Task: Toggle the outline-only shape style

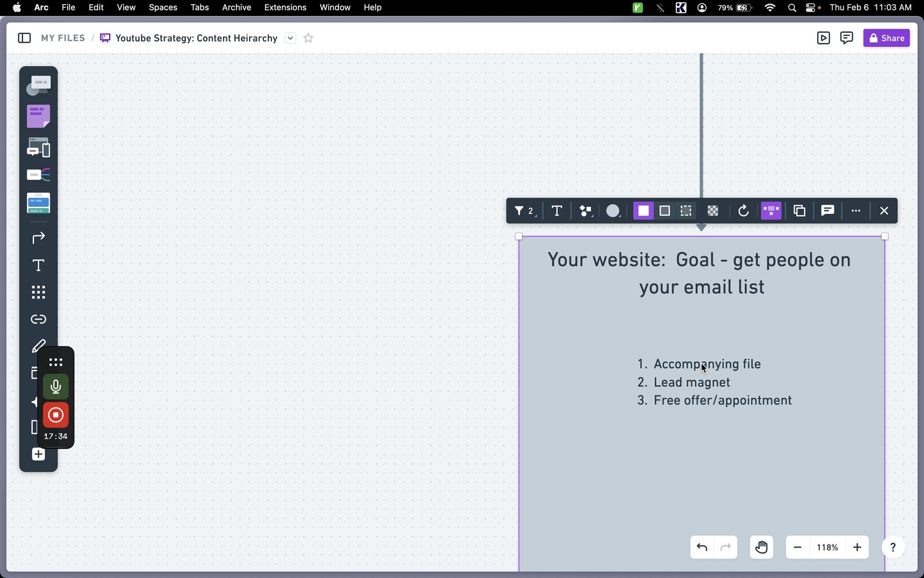Action: pos(665,211)
